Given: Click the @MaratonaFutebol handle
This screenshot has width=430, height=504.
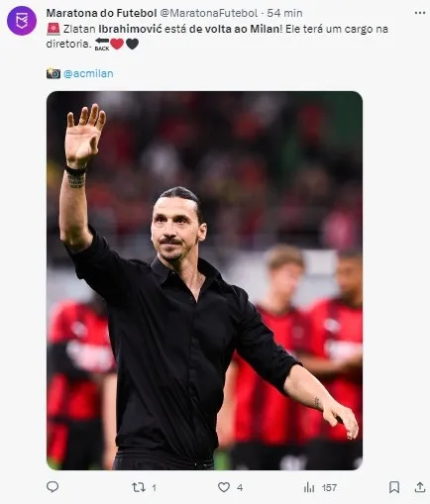Looking at the screenshot, I should pos(209,13).
